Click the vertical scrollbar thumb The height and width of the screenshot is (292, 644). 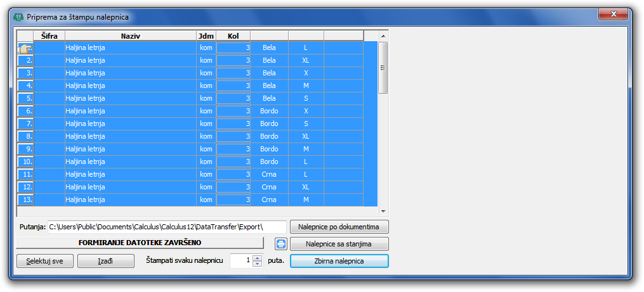point(383,68)
